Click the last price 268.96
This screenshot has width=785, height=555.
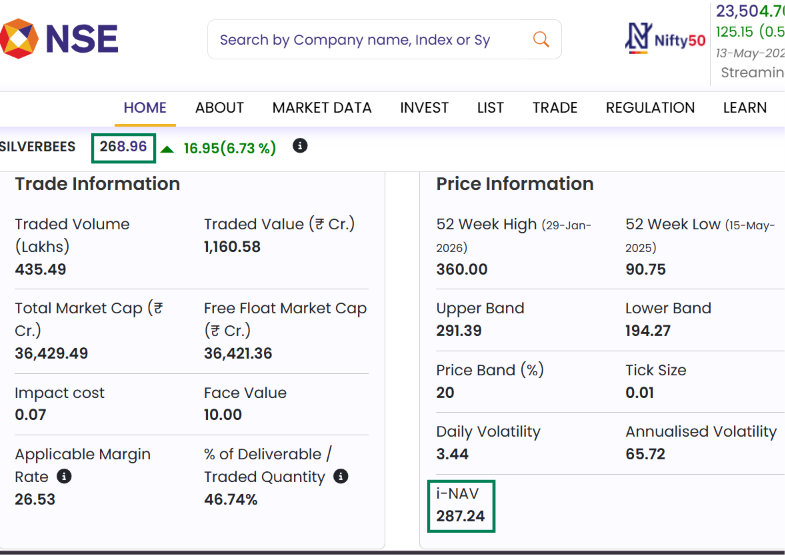(123, 147)
